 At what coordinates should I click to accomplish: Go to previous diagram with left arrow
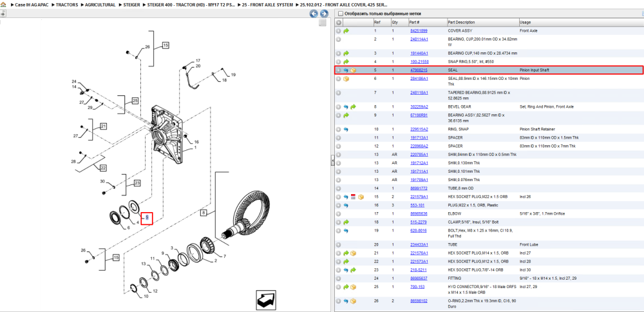314,14
